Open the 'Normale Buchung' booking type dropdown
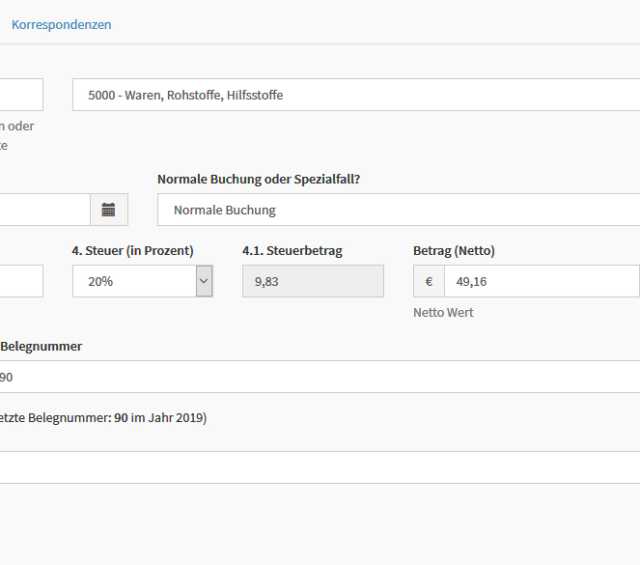Image resolution: width=640 pixels, height=565 pixels. point(397,210)
